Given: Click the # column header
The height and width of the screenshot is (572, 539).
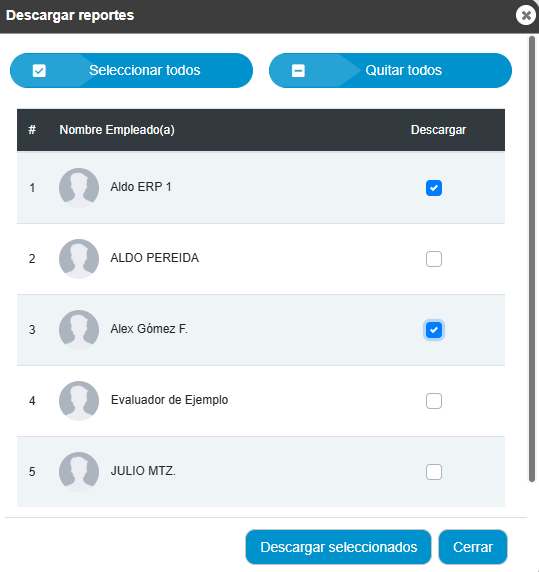Looking at the screenshot, I should click(32, 130).
